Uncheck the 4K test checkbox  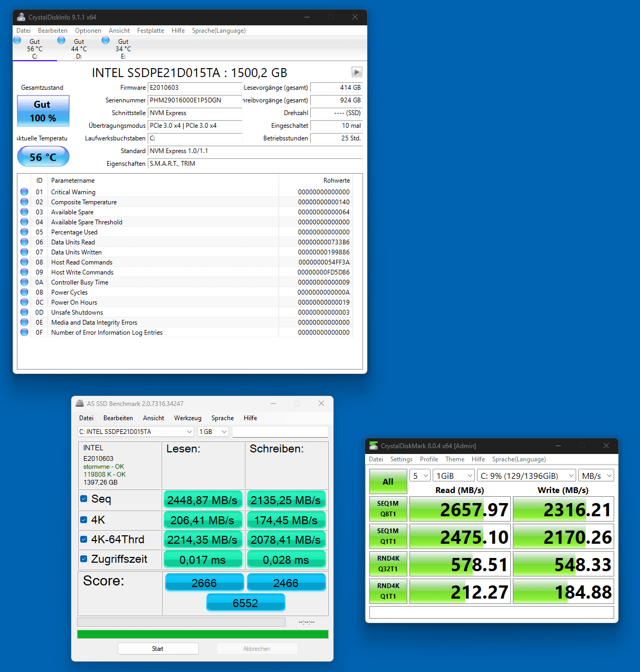[x=83, y=519]
